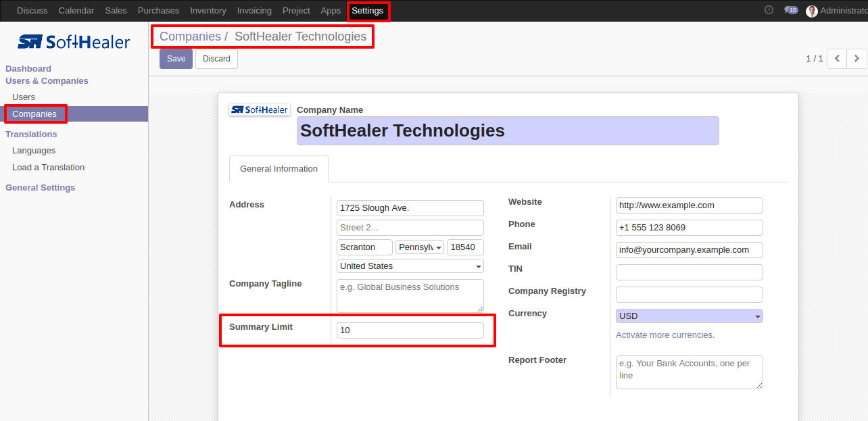Image resolution: width=868 pixels, height=421 pixels.
Task: Open the Sales menu
Action: click(116, 11)
